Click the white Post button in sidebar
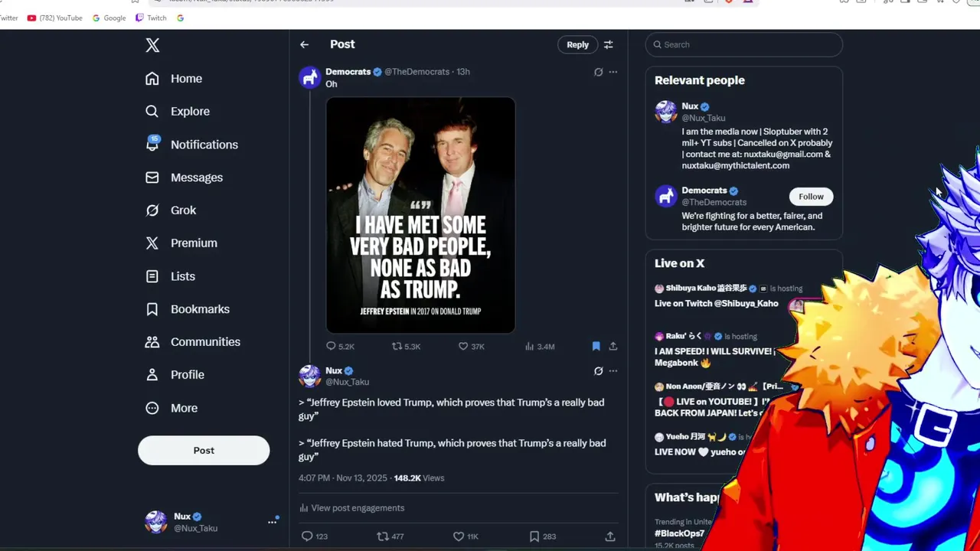 [204, 451]
